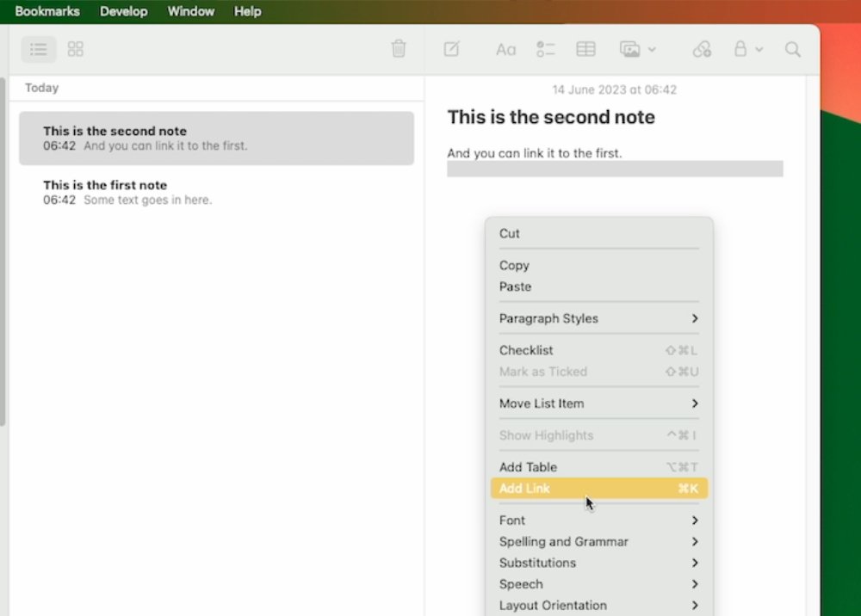Choose Add Link in context menu

[598, 489]
